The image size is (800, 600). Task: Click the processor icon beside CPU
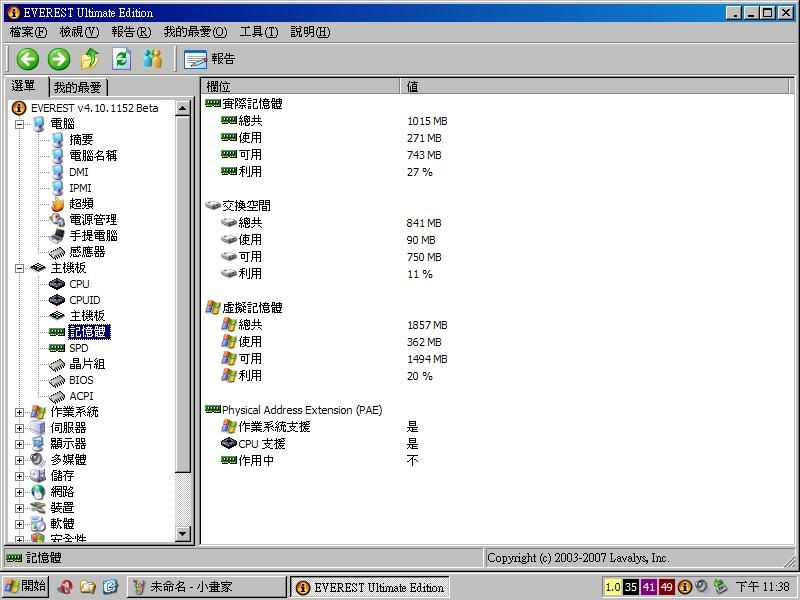pos(57,284)
